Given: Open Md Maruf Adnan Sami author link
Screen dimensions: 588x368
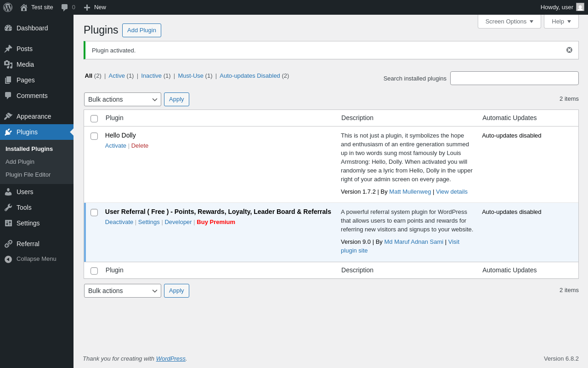Looking at the screenshot, I should tap(414, 242).
